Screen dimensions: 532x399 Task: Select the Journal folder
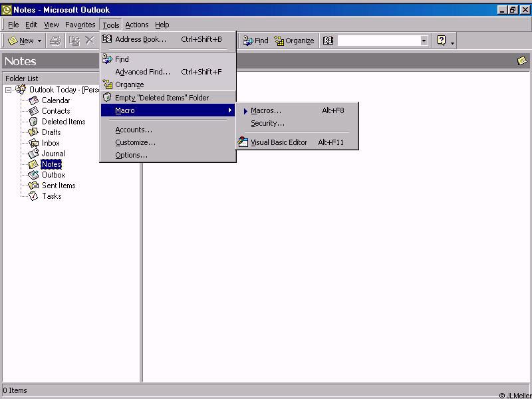click(53, 154)
